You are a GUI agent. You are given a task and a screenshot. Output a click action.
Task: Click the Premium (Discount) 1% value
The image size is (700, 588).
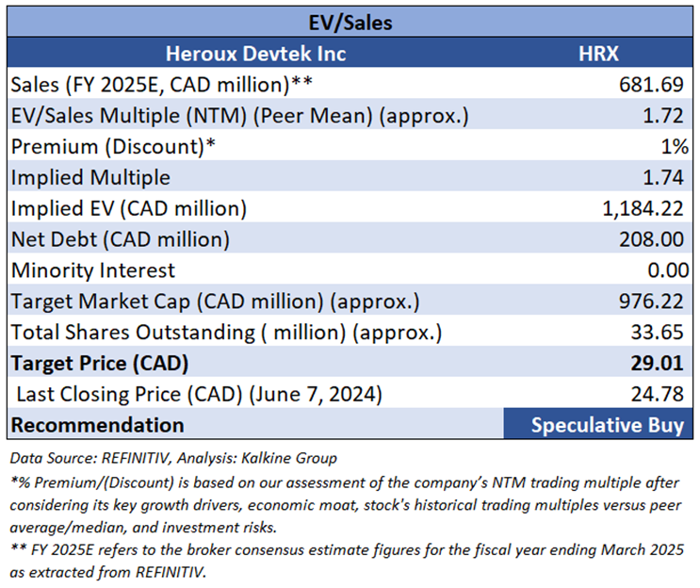tap(674, 146)
